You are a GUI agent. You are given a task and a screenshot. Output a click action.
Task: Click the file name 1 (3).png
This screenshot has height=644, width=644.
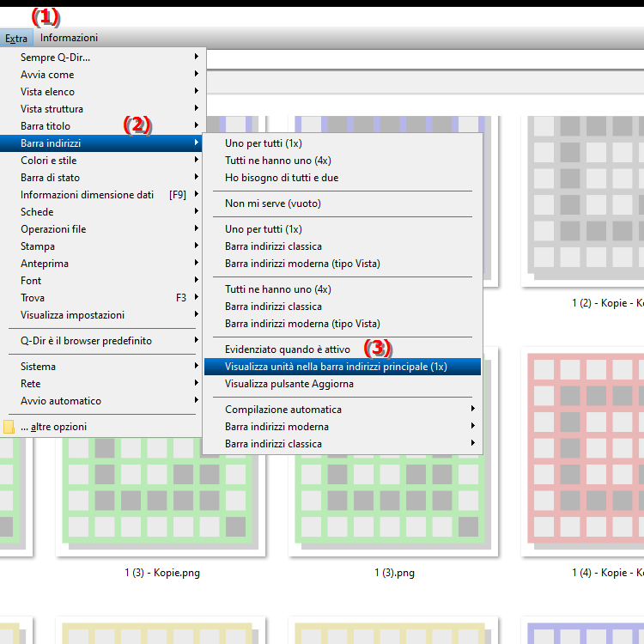(x=394, y=573)
